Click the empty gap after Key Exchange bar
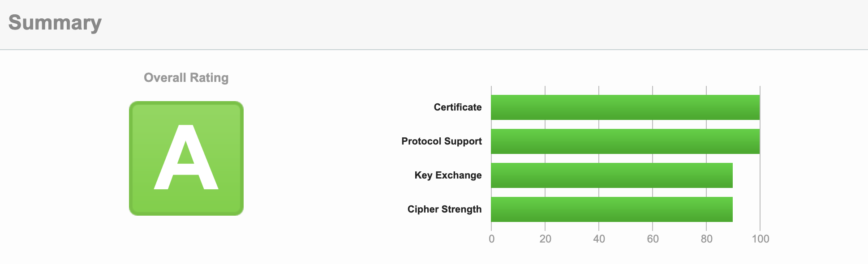The height and width of the screenshot is (264, 868). coord(746,175)
